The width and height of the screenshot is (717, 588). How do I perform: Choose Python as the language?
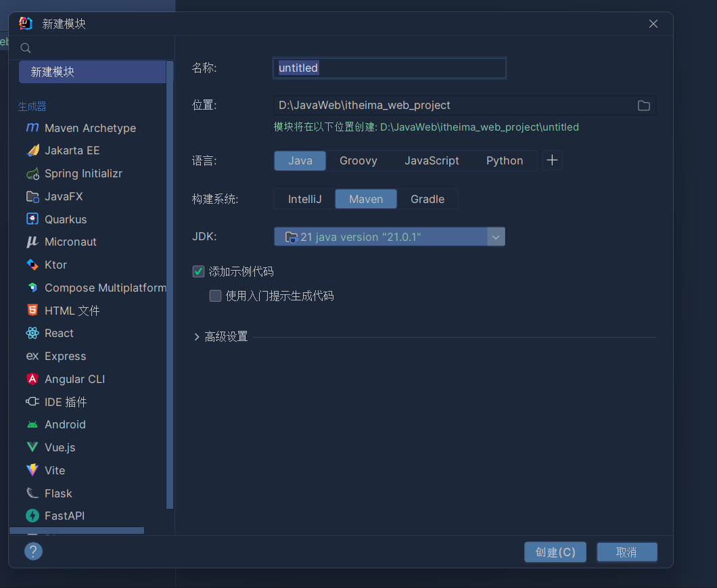coord(505,160)
